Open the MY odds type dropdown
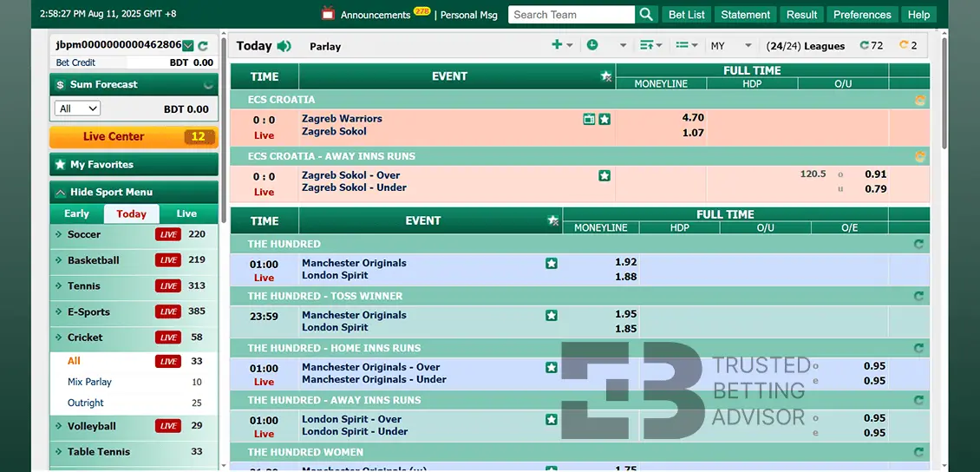 (x=731, y=46)
